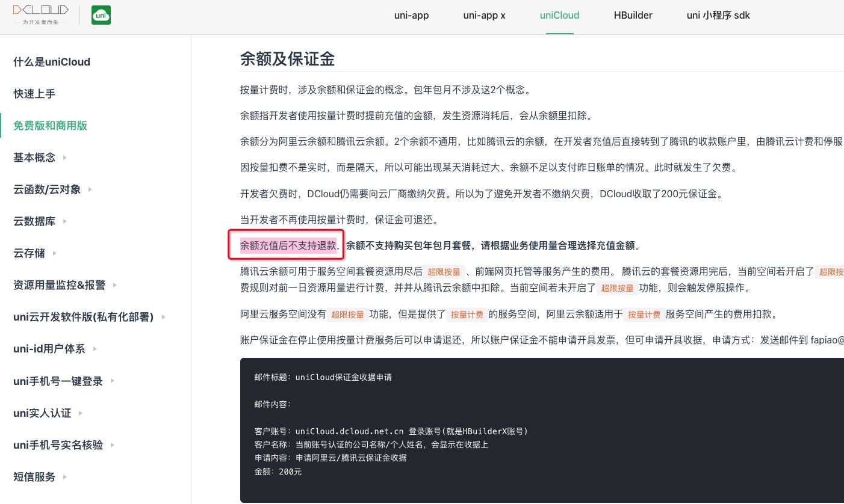Click the code line 申请内容：申请阿里云/腾讯云保证金收据

click(x=330, y=458)
